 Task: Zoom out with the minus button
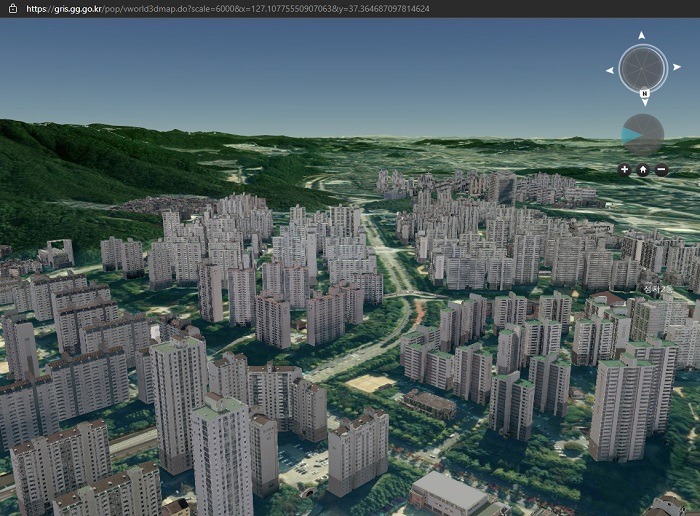coord(662,169)
